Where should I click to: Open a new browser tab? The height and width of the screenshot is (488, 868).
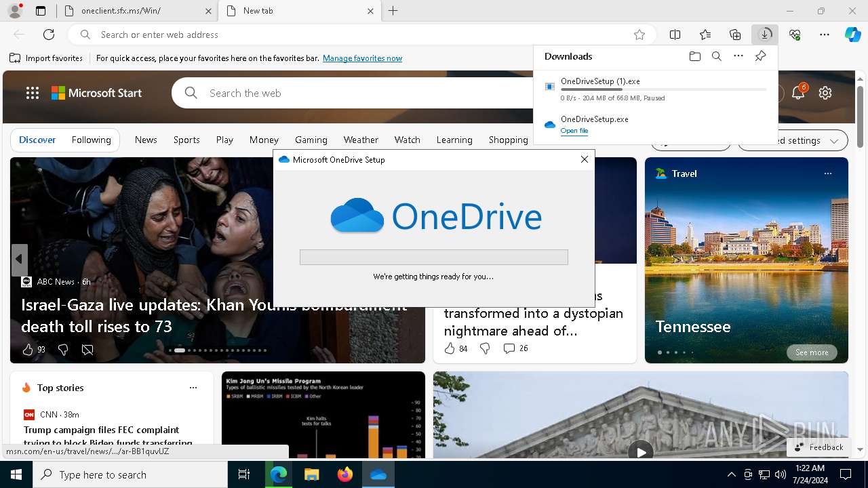tap(393, 11)
